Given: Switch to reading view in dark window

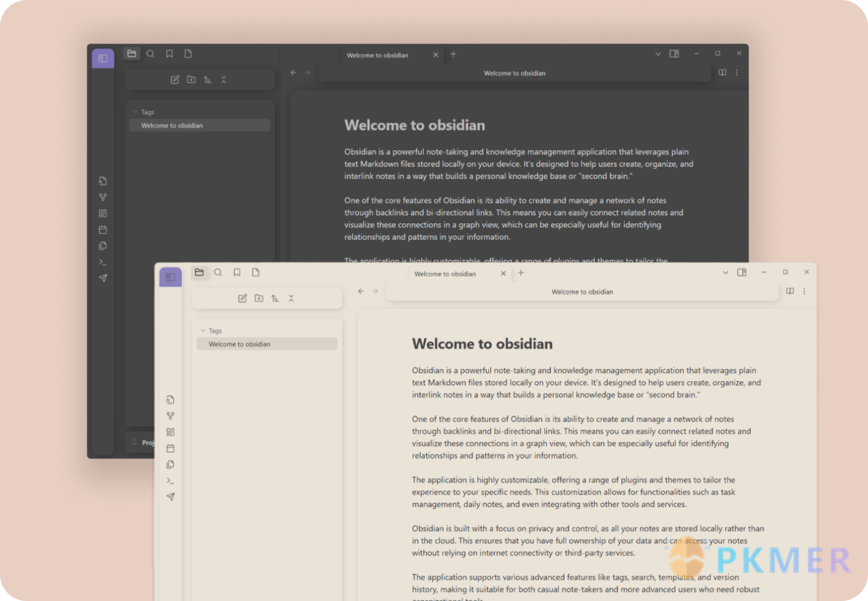Looking at the screenshot, I should [x=723, y=73].
